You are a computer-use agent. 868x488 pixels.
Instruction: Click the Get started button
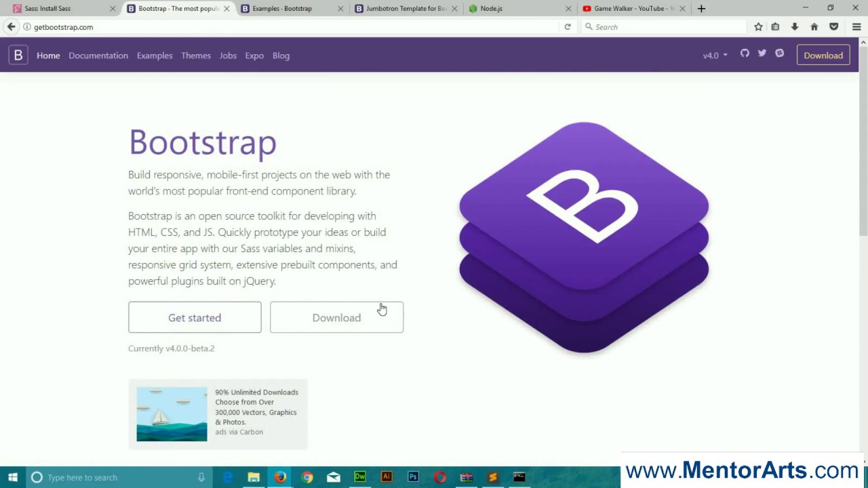pyautogui.click(x=195, y=317)
